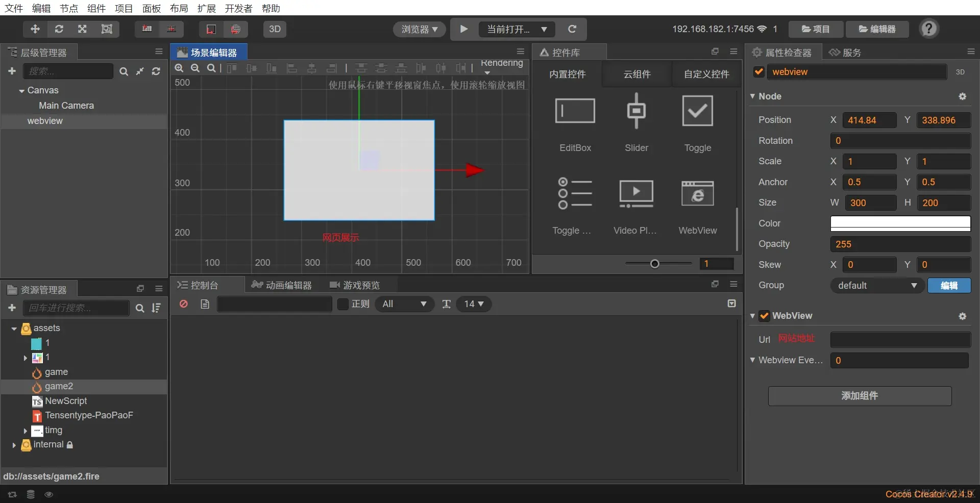Add the Slider control
Screen dimensions: 980x503
[636, 122]
